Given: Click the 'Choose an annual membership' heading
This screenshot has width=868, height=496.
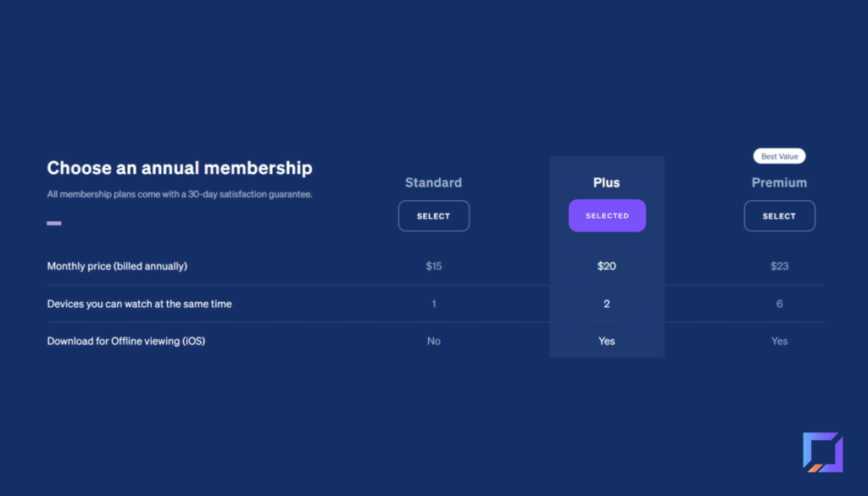Looking at the screenshot, I should [x=180, y=168].
